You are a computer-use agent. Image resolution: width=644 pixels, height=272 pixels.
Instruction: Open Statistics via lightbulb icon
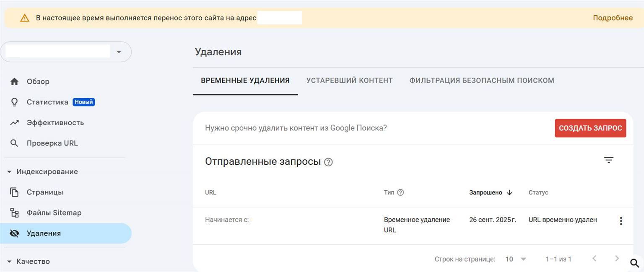coord(14,102)
